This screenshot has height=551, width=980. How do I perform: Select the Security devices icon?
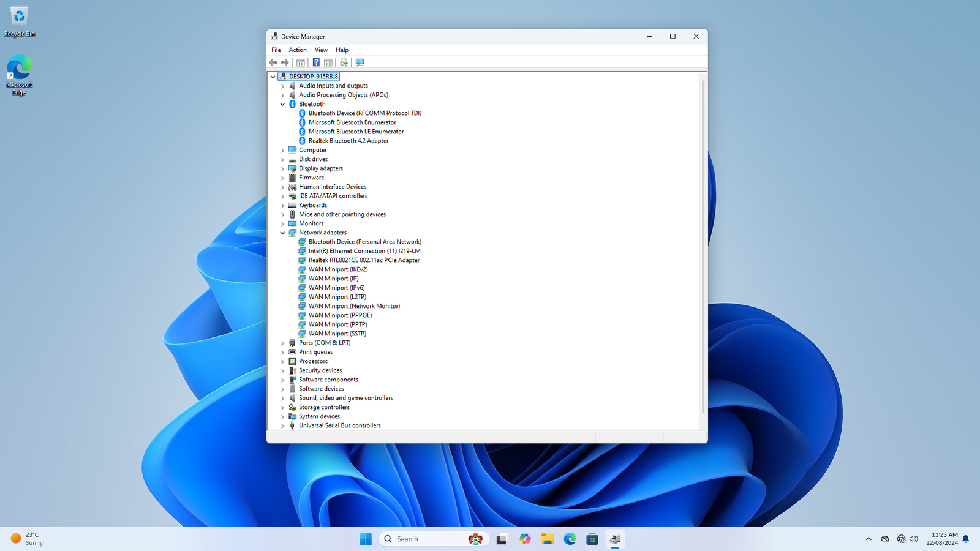(x=292, y=370)
